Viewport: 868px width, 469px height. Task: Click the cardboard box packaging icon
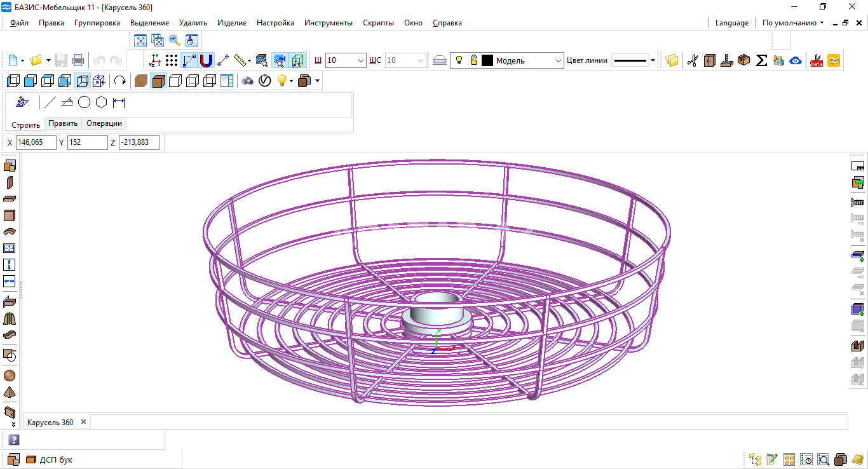point(744,60)
